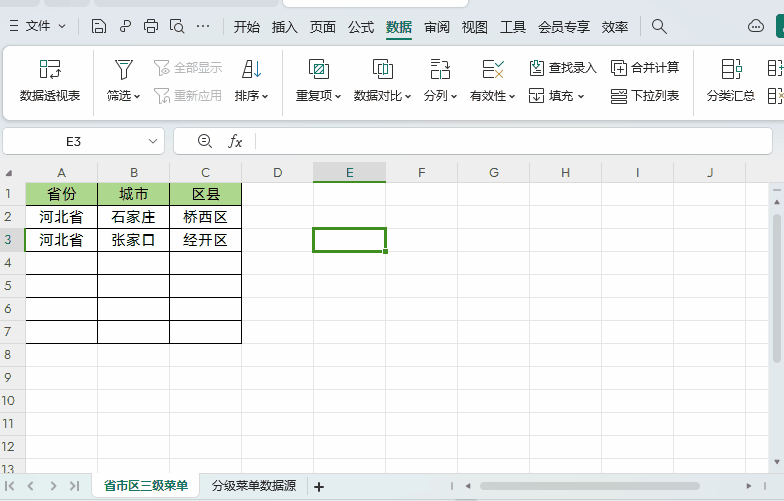Click the zoom magnifier in formula bar
Image resolution: width=784 pixels, height=501 pixels.
pyautogui.click(x=204, y=141)
